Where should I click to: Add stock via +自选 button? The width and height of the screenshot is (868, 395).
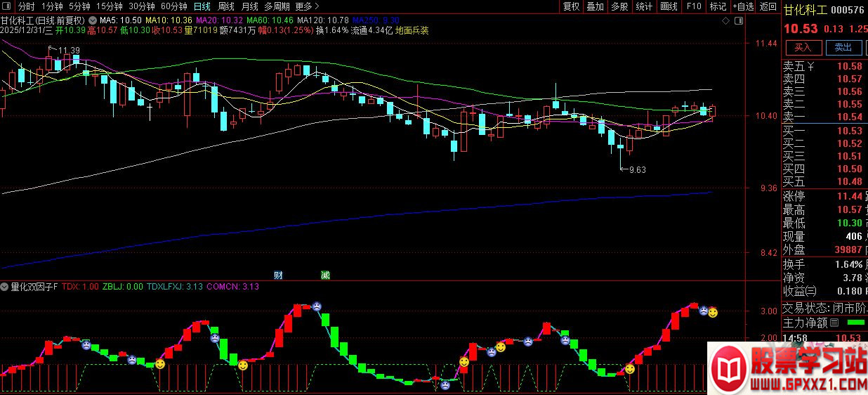tap(742, 6)
